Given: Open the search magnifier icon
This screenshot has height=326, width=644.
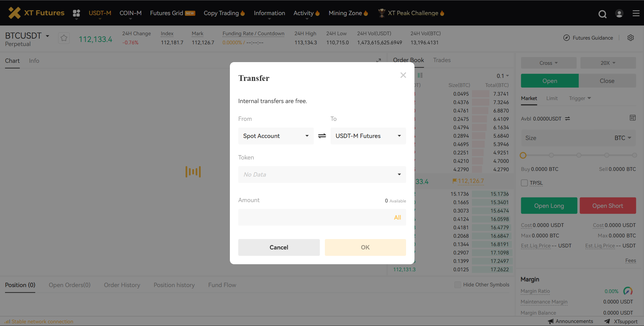Looking at the screenshot, I should pyautogui.click(x=602, y=14).
